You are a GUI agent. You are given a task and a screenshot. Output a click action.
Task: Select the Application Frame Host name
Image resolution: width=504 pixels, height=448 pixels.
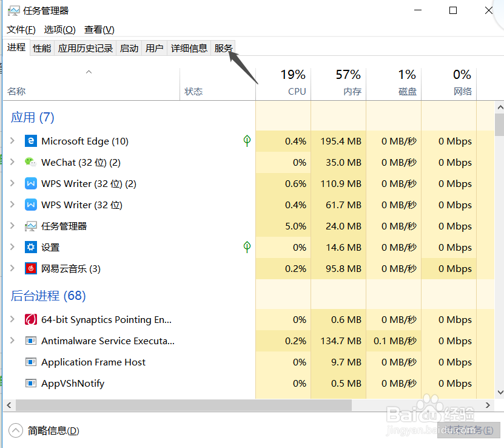coord(93,362)
